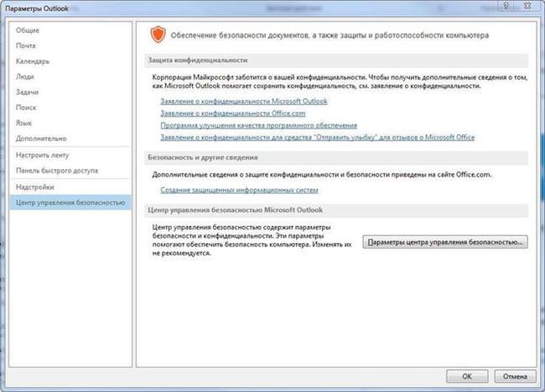Click the orange shield security icon
545x392 pixels.
coord(158,34)
